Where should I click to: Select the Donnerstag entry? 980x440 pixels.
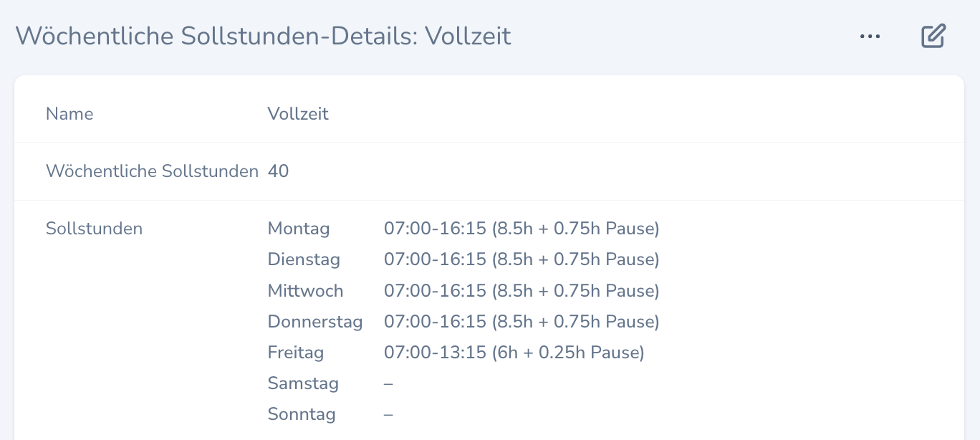coord(315,321)
